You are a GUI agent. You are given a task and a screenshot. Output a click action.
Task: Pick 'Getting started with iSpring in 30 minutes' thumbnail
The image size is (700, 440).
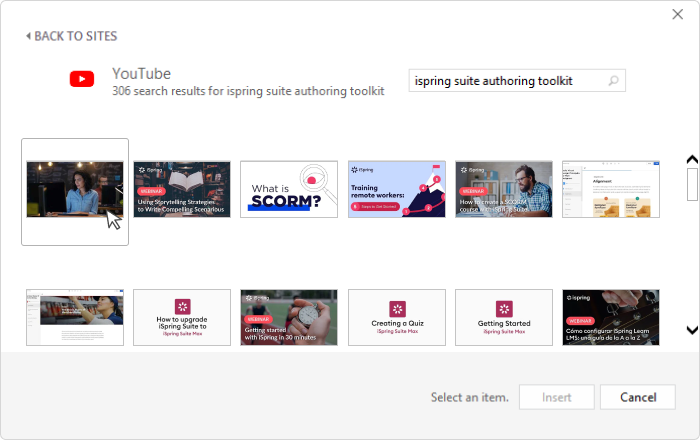coord(289,317)
